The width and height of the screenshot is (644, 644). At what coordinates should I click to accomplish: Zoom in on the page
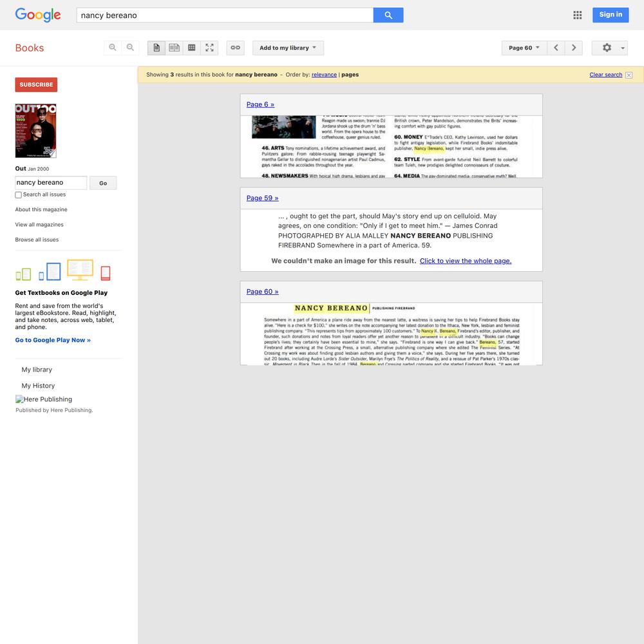click(x=113, y=48)
